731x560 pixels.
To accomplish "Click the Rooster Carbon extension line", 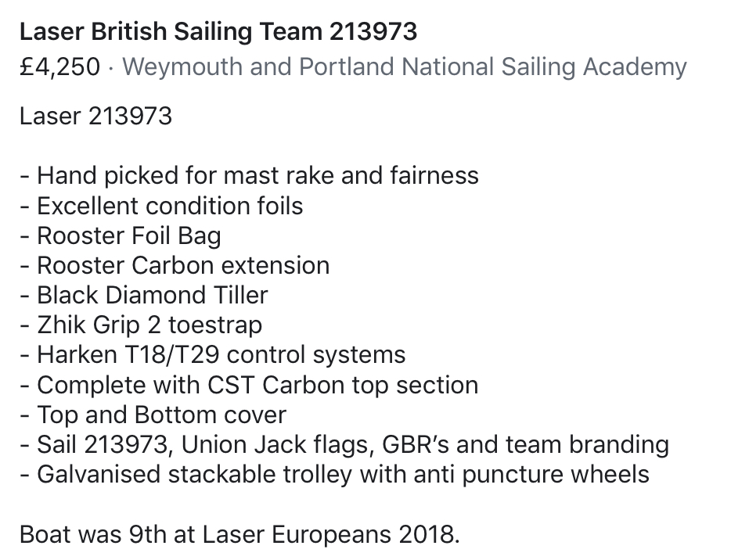I will click(x=175, y=266).
